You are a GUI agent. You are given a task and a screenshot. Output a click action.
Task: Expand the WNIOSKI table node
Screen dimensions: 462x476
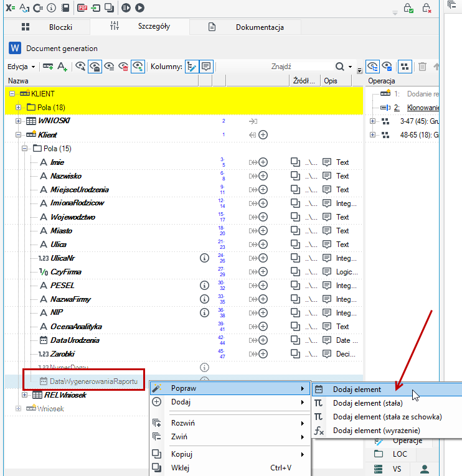coord(18,121)
